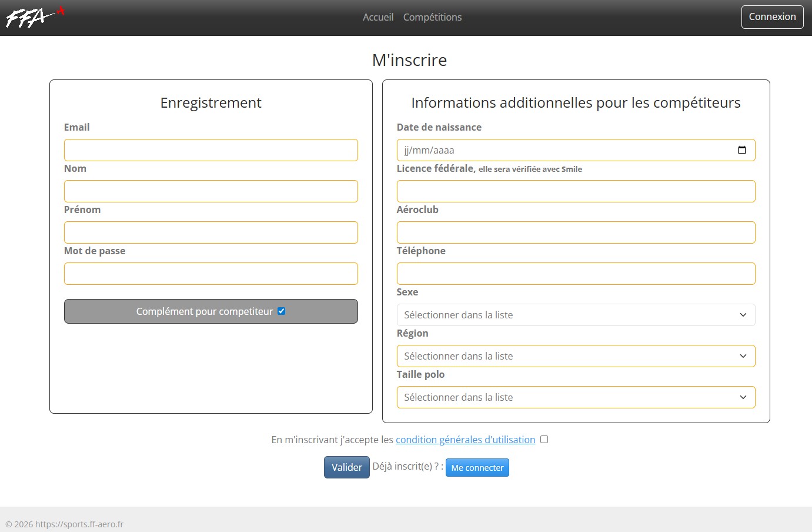Click into the Nom text field
This screenshot has width=812, height=532.
(x=210, y=191)
